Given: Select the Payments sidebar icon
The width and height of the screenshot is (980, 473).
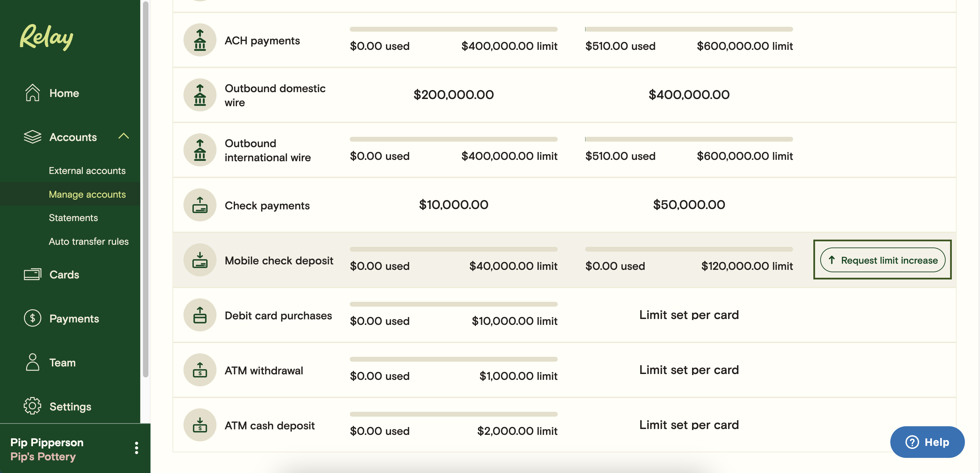Looking at the screenshot, I should [32, 319].
